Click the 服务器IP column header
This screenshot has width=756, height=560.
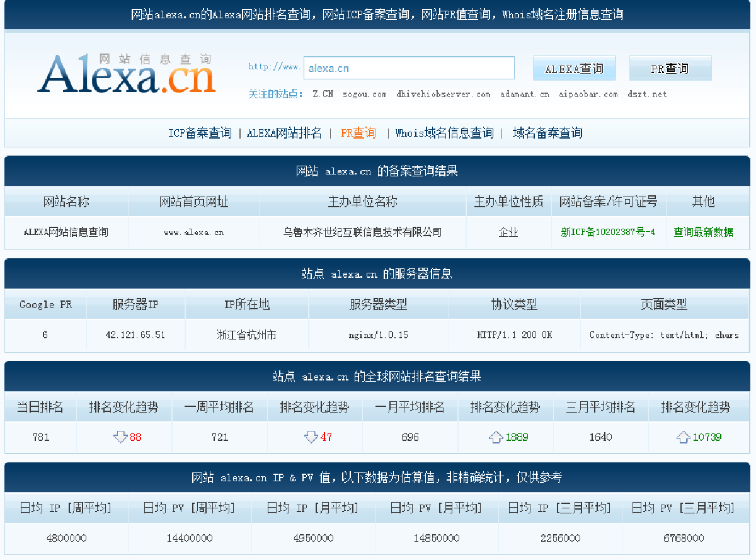coord(135,304)
